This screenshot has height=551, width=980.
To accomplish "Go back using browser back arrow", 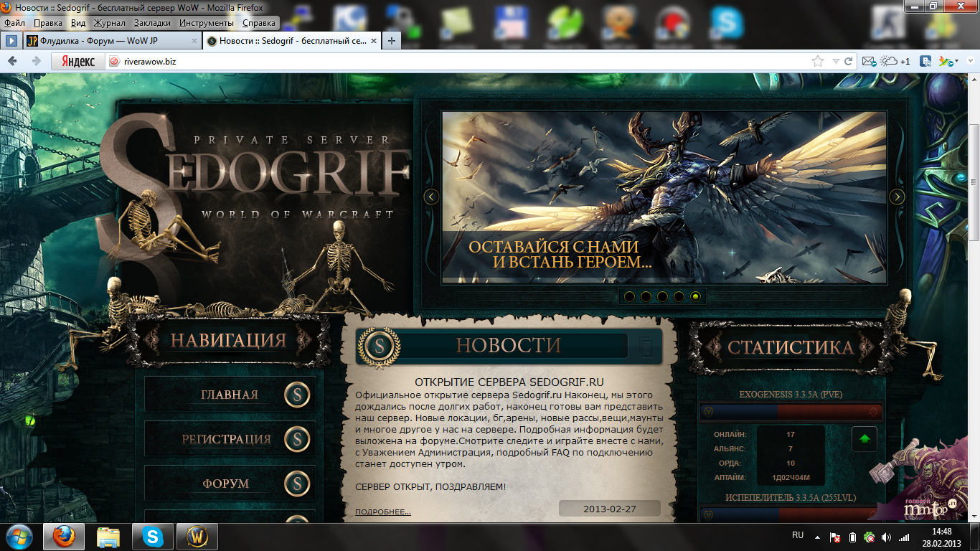I will (14, 61).
